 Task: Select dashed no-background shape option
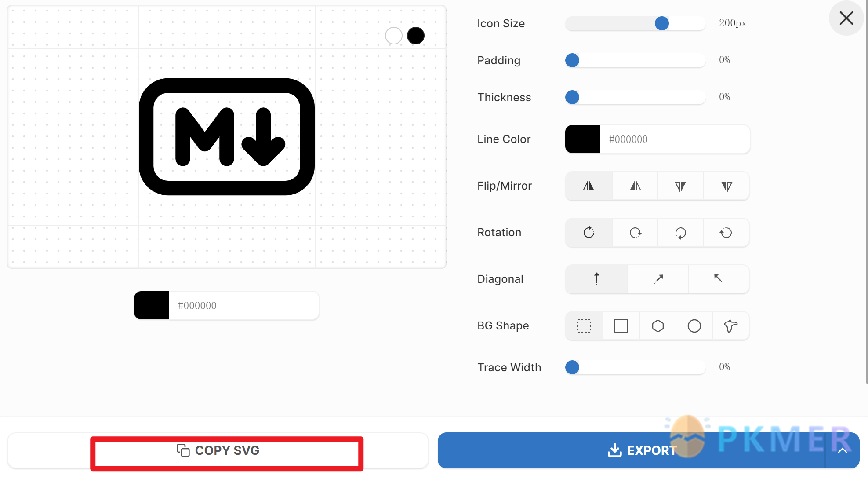tap(584, 326)
